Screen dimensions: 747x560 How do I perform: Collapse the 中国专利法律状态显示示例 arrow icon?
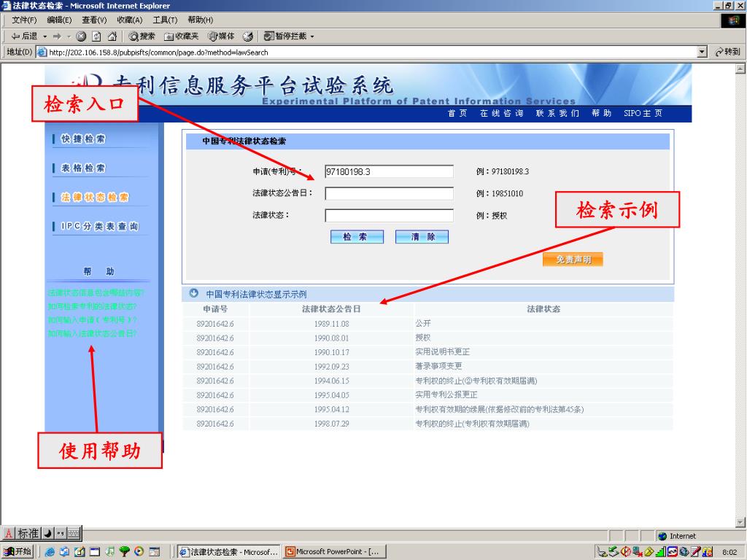[x=193, y=293]
